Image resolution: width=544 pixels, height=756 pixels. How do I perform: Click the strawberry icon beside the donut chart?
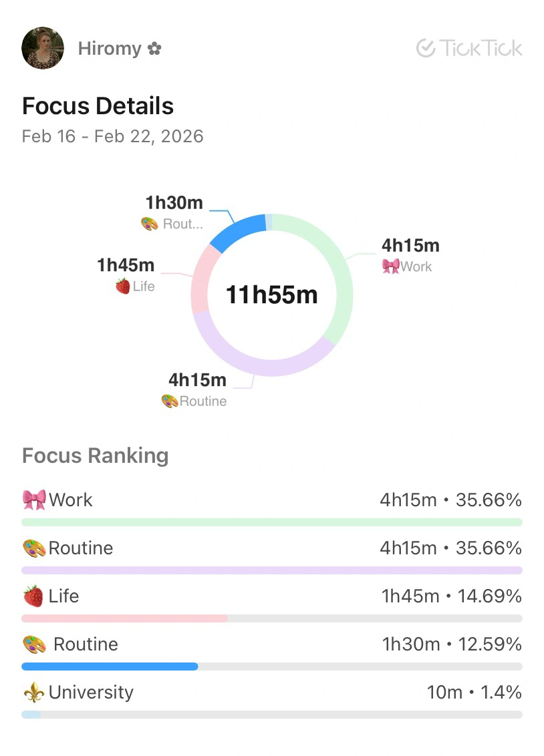(122, 287)
